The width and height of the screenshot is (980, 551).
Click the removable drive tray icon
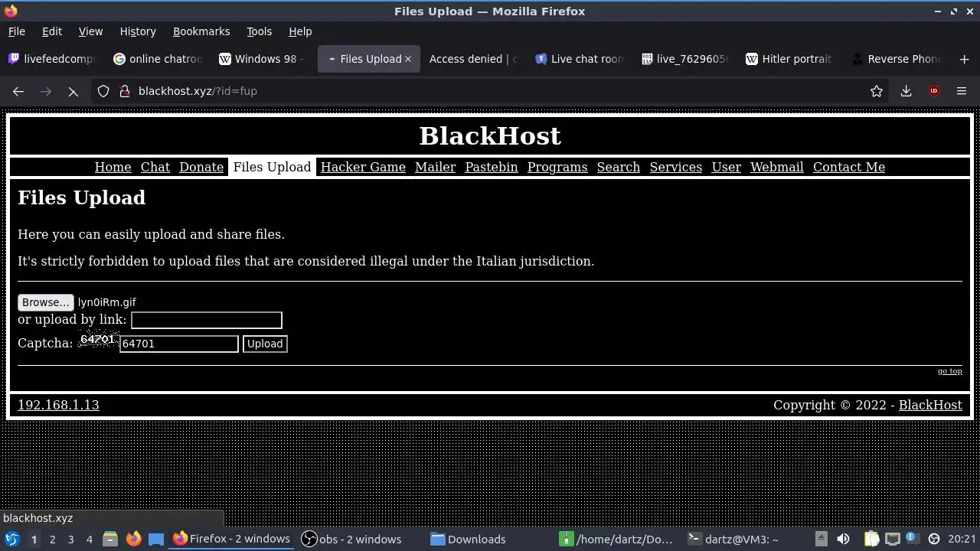click(821, 540)
